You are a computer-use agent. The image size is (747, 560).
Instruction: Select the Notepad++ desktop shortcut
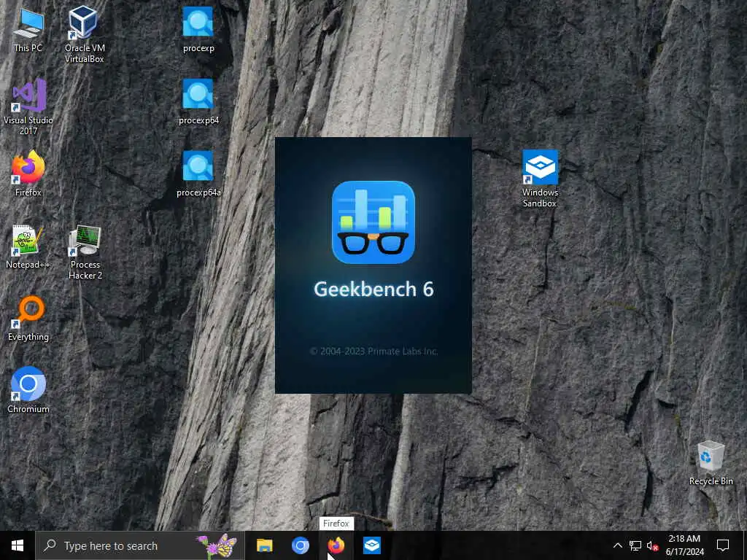click(x=28, y=246)
